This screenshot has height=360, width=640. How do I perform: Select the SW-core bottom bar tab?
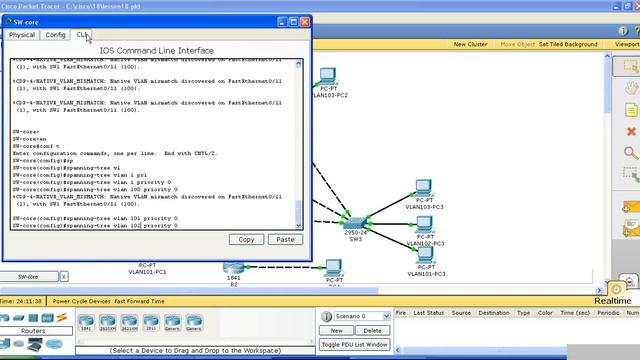[x=28, y=277]
